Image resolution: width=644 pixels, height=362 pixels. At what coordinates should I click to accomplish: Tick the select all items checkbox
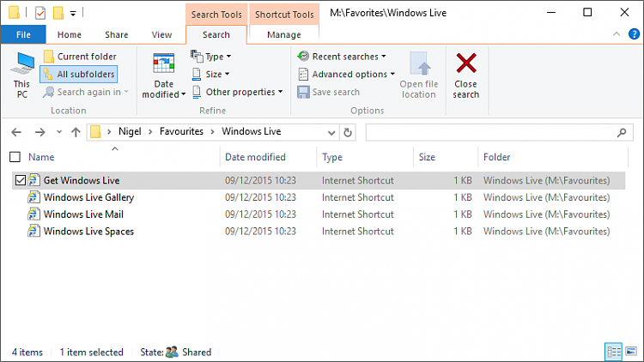click(15, 157)
